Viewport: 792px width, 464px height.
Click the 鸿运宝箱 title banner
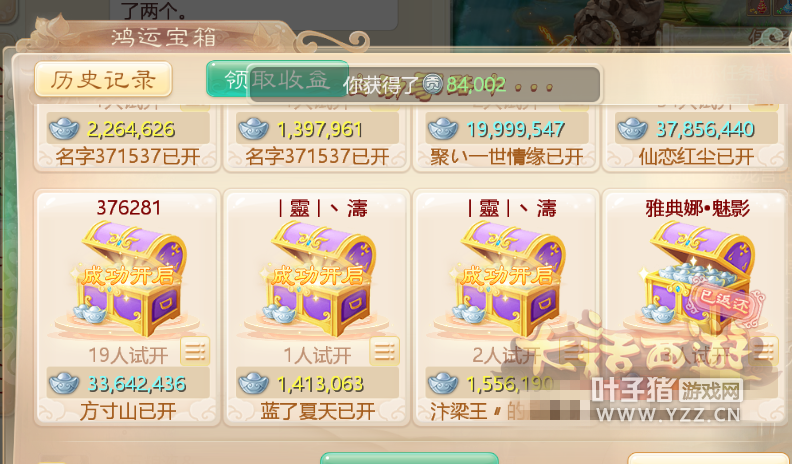[x=164, y=38]
